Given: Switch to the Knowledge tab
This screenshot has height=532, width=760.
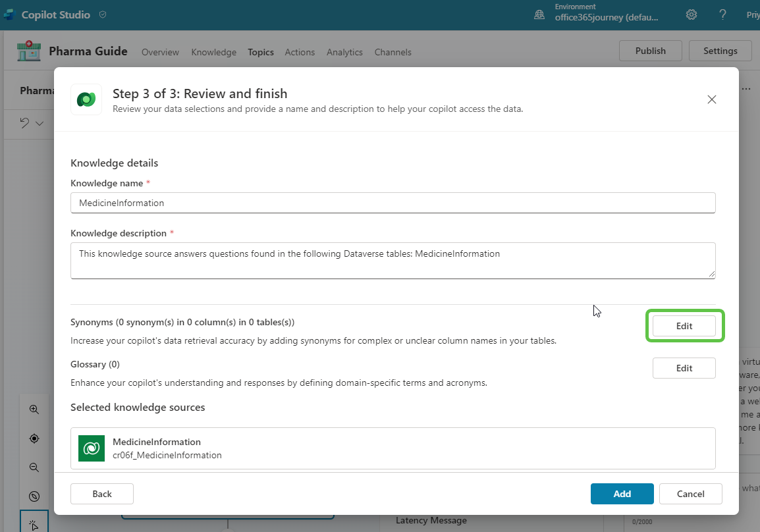Looking at the screenshot, I should click(x=213, y=52).
